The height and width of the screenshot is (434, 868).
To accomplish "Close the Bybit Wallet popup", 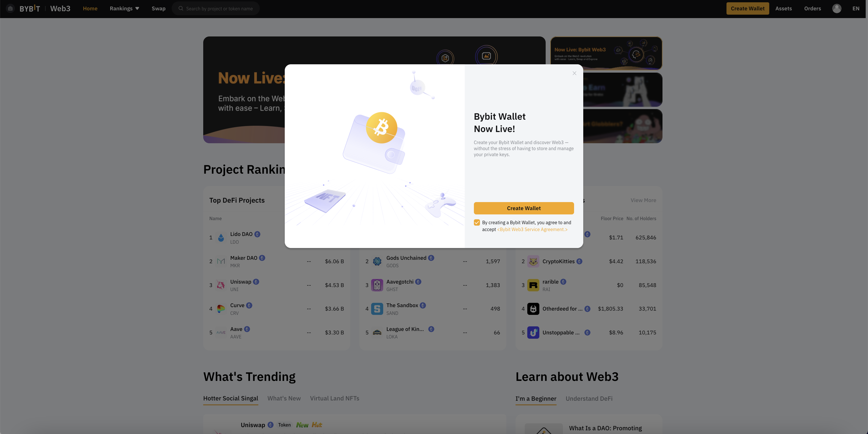I will click(x=575, y=73).
